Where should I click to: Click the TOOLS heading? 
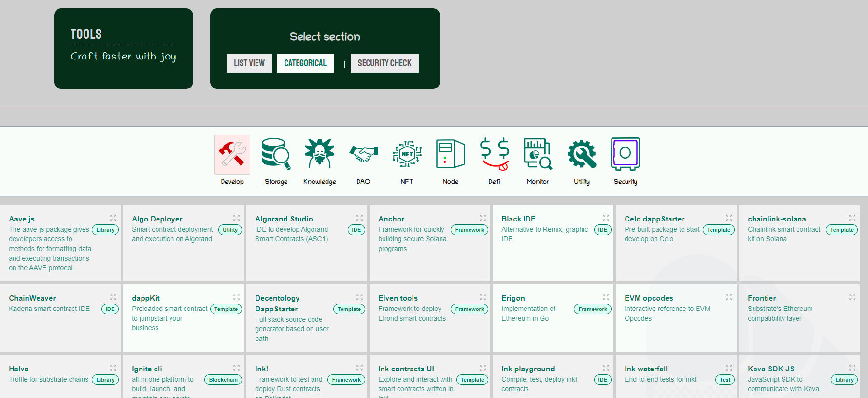[x=86, y=34]
